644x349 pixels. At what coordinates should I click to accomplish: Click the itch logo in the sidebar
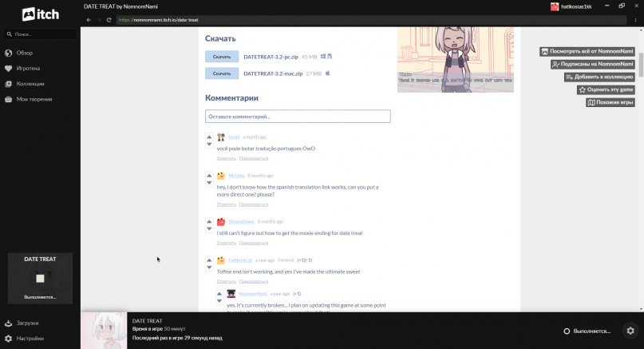click(40, 14)
